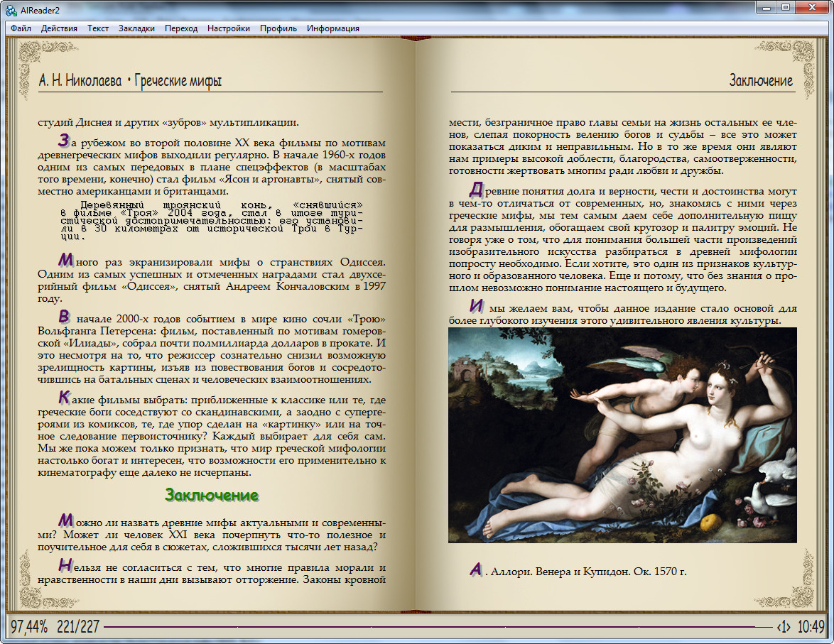Click the paragraph starting with 'Много раз экранизировали'
The width and height of the screenshot is (834, 644).
tap(212, 278)
